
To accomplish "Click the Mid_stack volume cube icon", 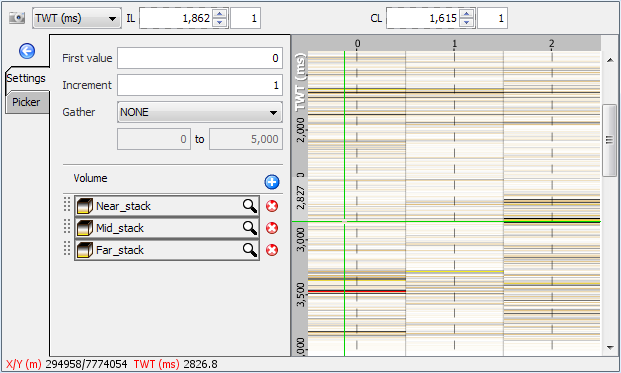I will (85, 228).
